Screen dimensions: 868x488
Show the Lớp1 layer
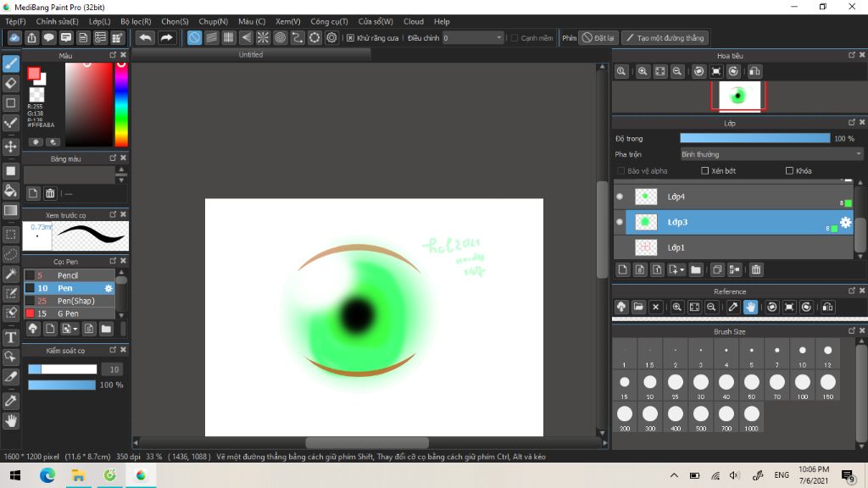tap(620, 247)
